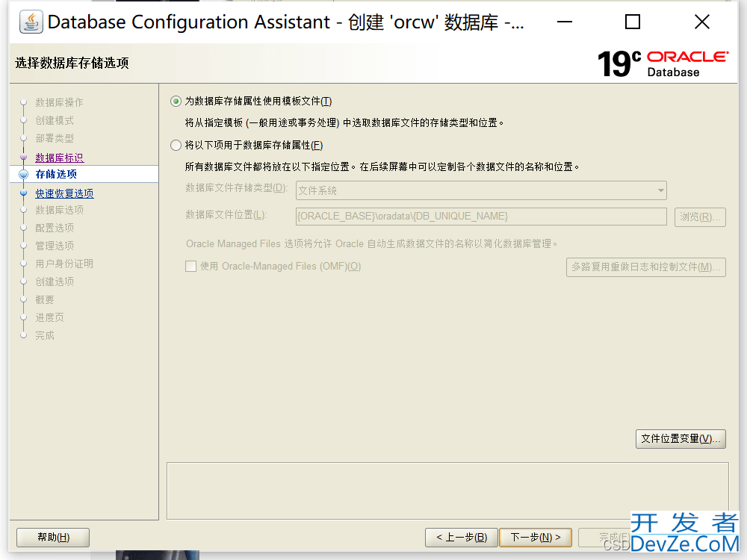747x560 pixels.
Task: Click 完成 step in sidebar
Action: tap(45, 336)
